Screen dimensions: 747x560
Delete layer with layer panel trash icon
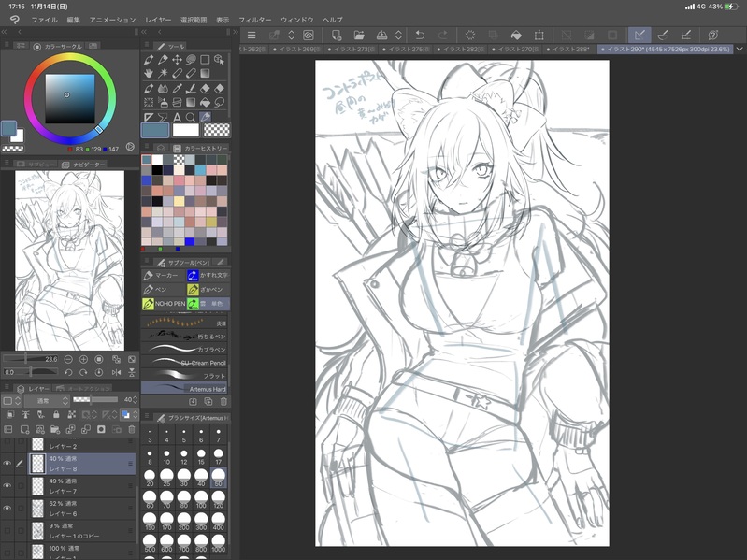[x=132, y=429]
